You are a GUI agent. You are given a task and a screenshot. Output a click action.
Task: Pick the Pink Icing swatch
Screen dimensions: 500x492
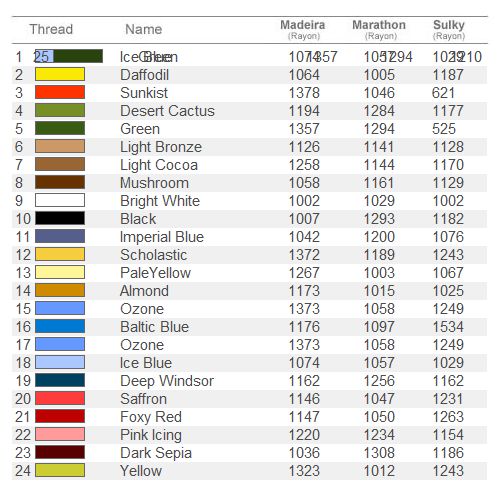(60, 434)
